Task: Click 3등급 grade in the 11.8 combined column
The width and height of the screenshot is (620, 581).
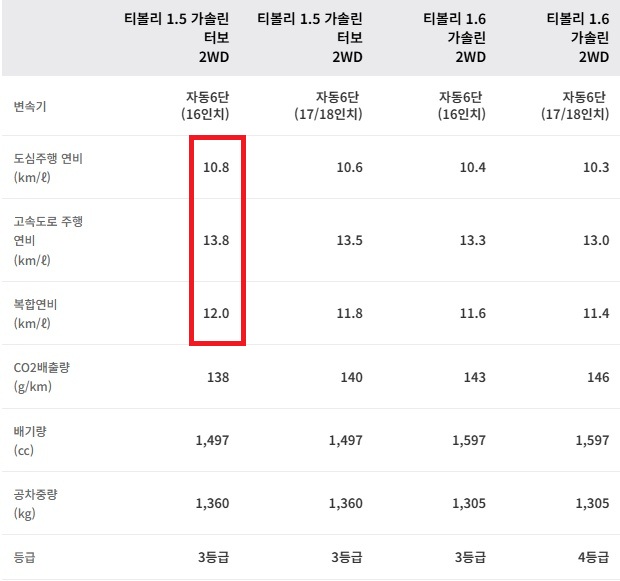Action: point(347,557)
